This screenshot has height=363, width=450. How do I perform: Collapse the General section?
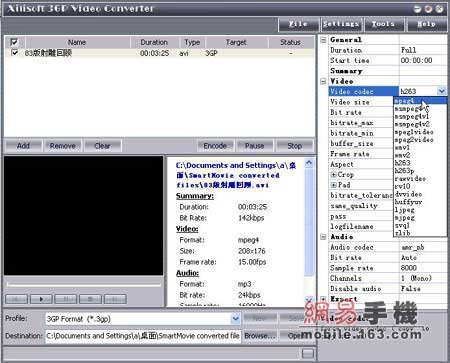(x=323, y=40)
